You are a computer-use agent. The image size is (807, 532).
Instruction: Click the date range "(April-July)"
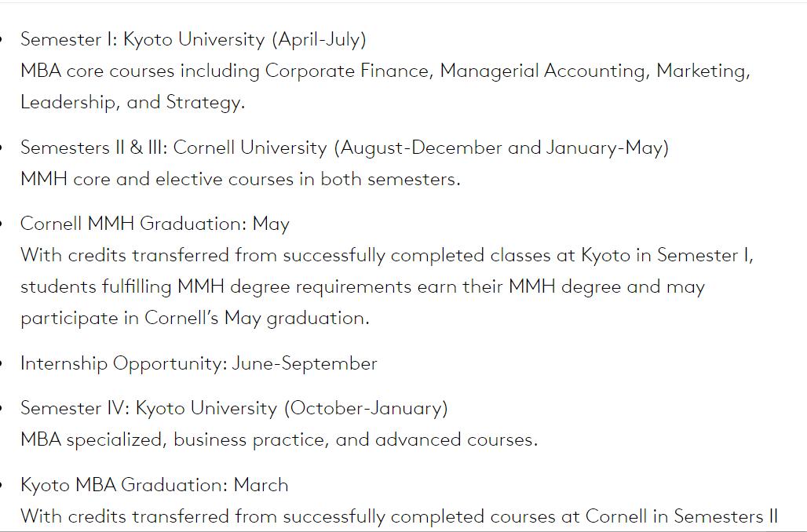[x=319, y=39]
